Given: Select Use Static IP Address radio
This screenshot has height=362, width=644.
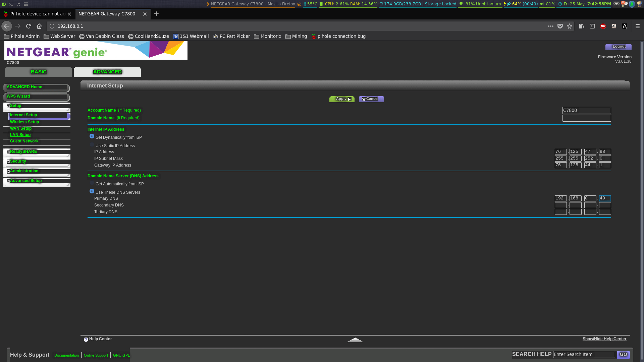Looking at the screenshot, I should (x=92, y=145).
